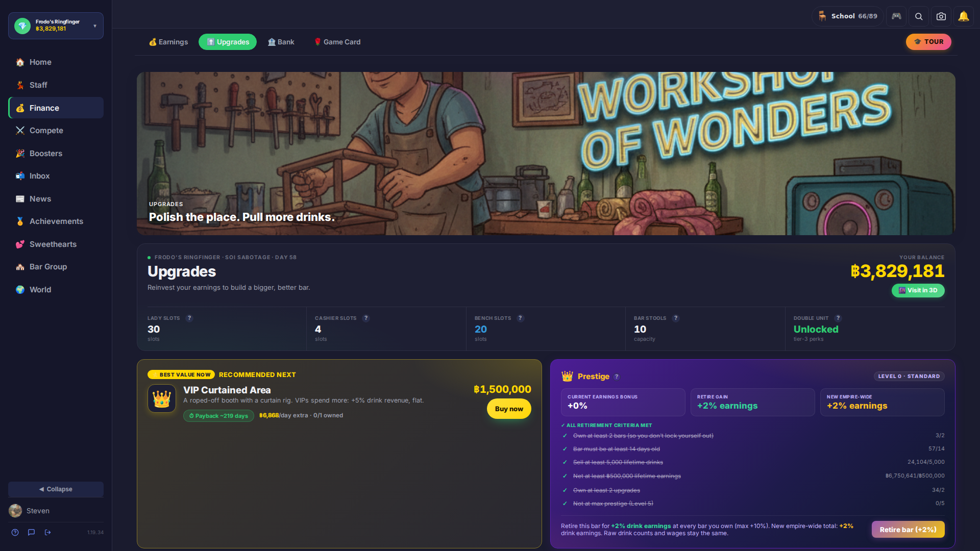Click the VIP Curtained Area crown icon

coord(162,398)
